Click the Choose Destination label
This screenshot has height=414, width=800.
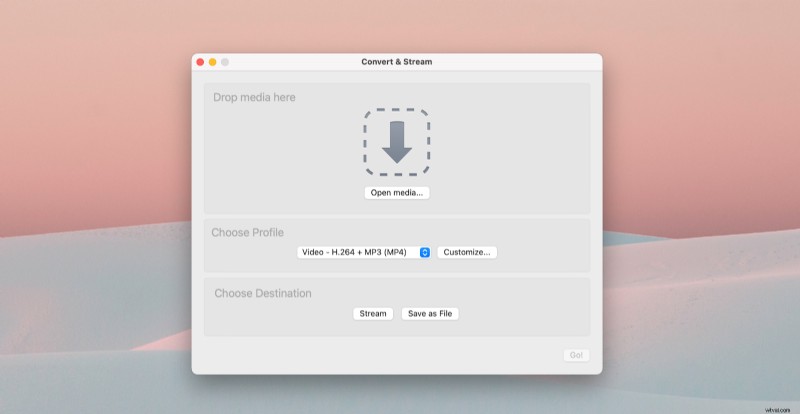pyautogui.click(x=263, y=294)
